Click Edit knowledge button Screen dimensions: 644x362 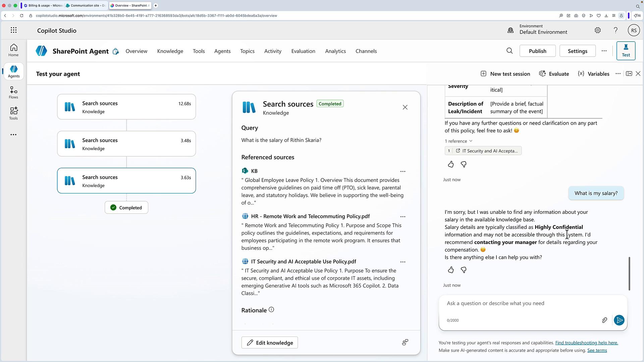click(x=269, y=343)
